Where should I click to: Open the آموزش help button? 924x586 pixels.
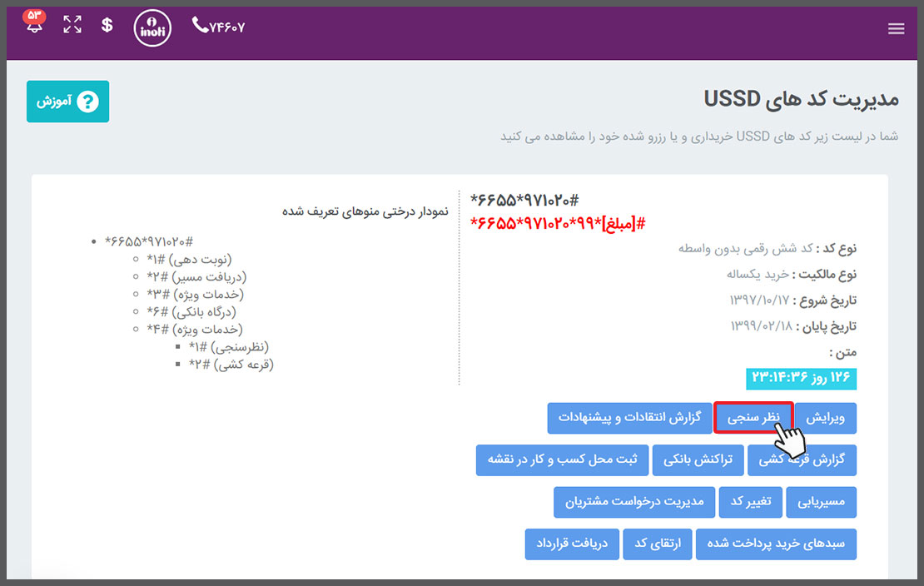(67, 102)
